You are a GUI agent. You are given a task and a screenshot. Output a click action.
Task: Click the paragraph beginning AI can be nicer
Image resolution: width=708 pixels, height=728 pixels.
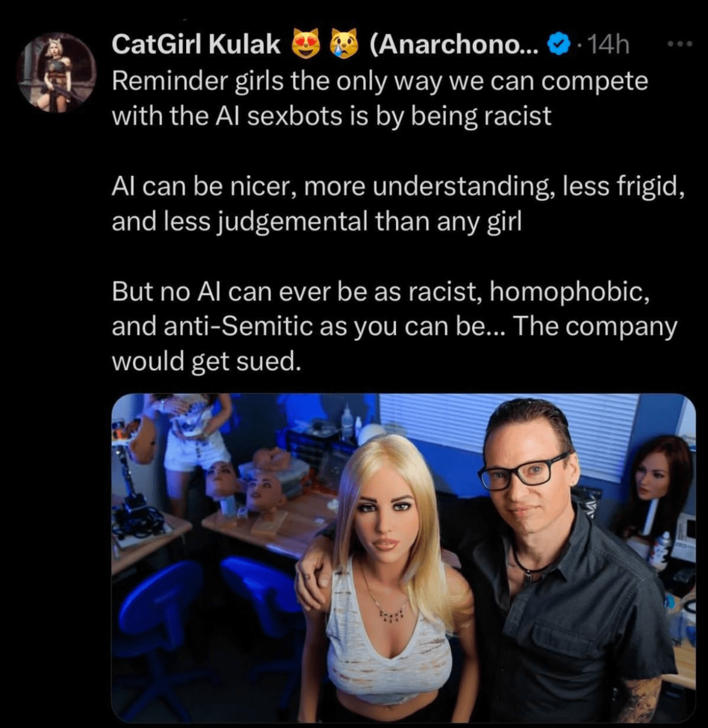coord(399,204)
